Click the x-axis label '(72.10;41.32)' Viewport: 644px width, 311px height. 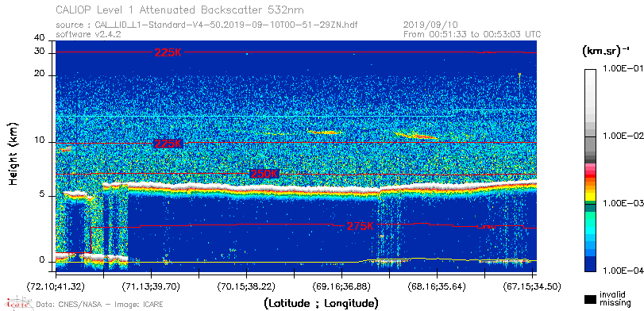pos(56,286)
